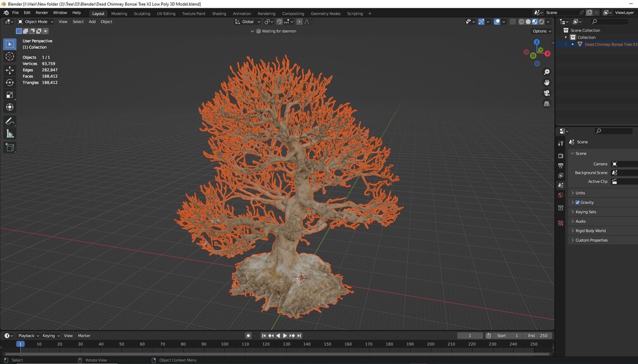This screenshot has height=364, width=638.
Task: Click the pan hand viewport icon
Action: [547, 82]
